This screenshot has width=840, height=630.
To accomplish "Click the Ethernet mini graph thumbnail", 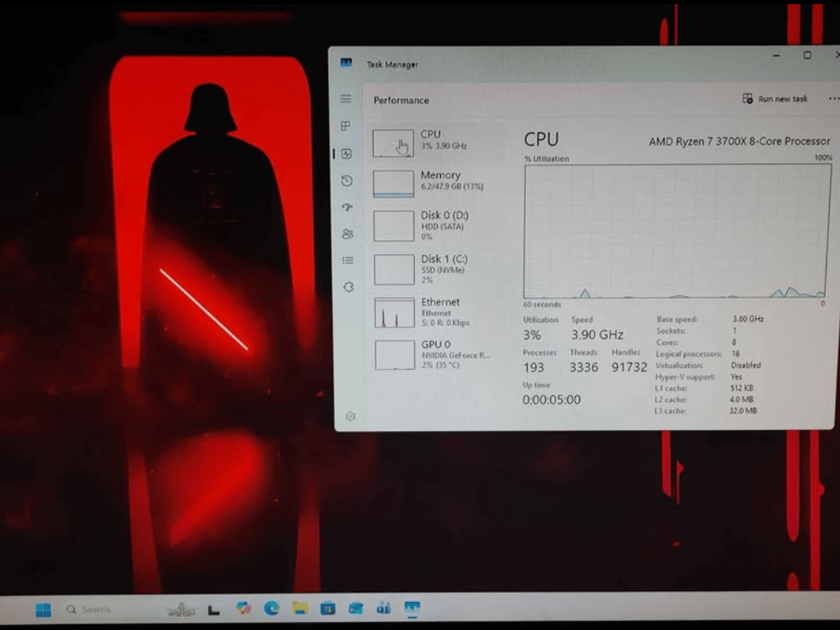I will coord(394,313).
